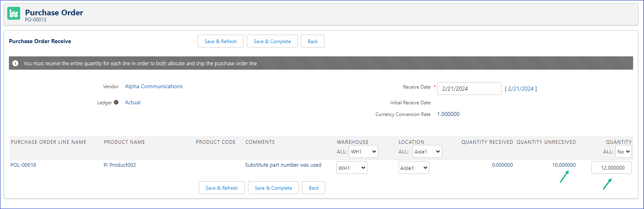Click the info icon in the gray banner
644x209 pixels.
click(x=15, y=63)
